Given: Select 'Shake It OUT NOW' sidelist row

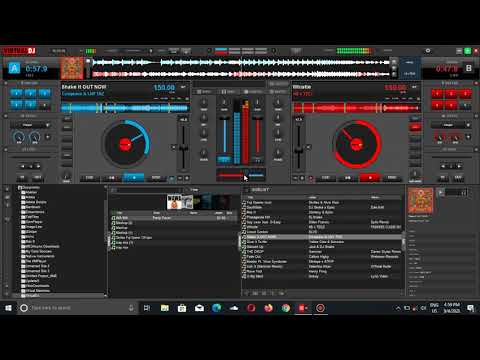Looking at the screenshot, I should tap(322, 237).
